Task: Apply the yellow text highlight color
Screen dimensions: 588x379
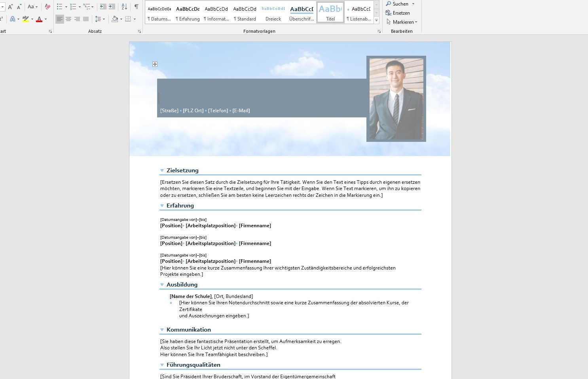Action: 26,19
